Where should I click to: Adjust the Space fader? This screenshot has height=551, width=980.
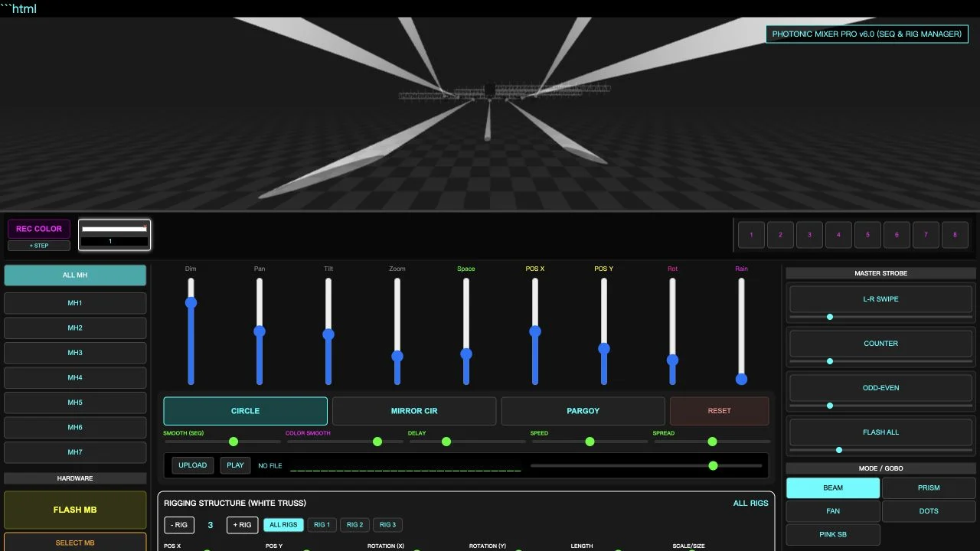click(466, 331)
